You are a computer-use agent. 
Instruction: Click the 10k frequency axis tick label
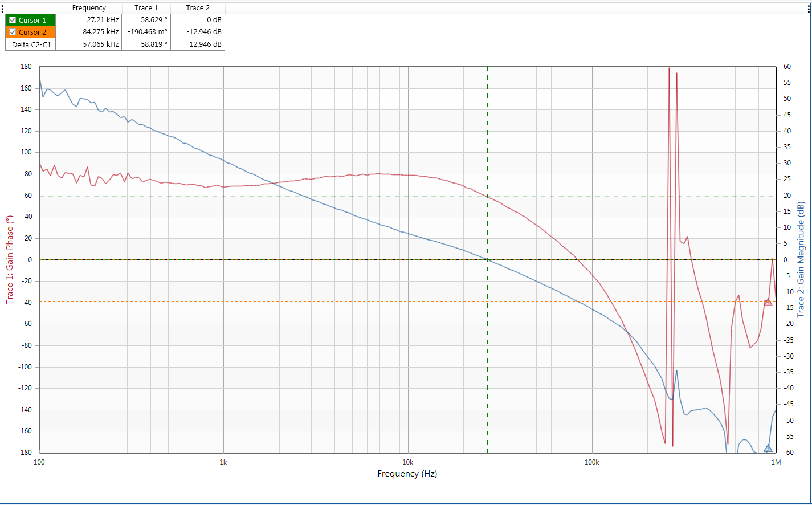[x=407, y=462]
